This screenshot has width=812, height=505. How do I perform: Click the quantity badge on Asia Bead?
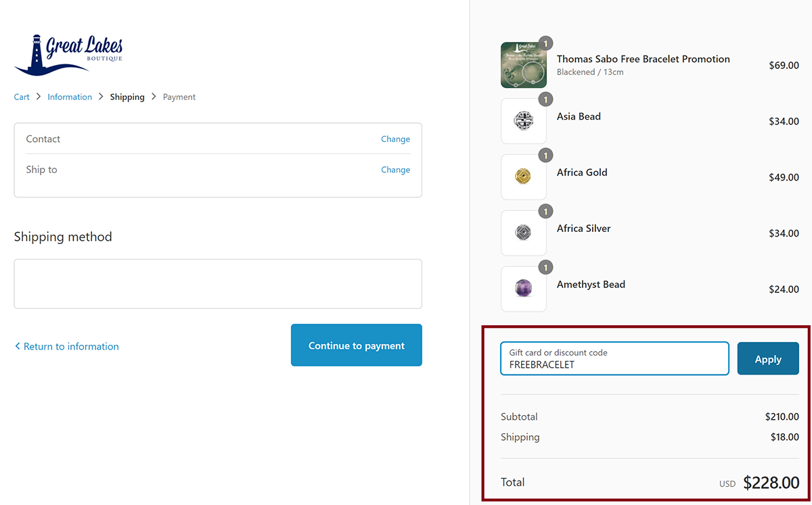coord(545,99)
